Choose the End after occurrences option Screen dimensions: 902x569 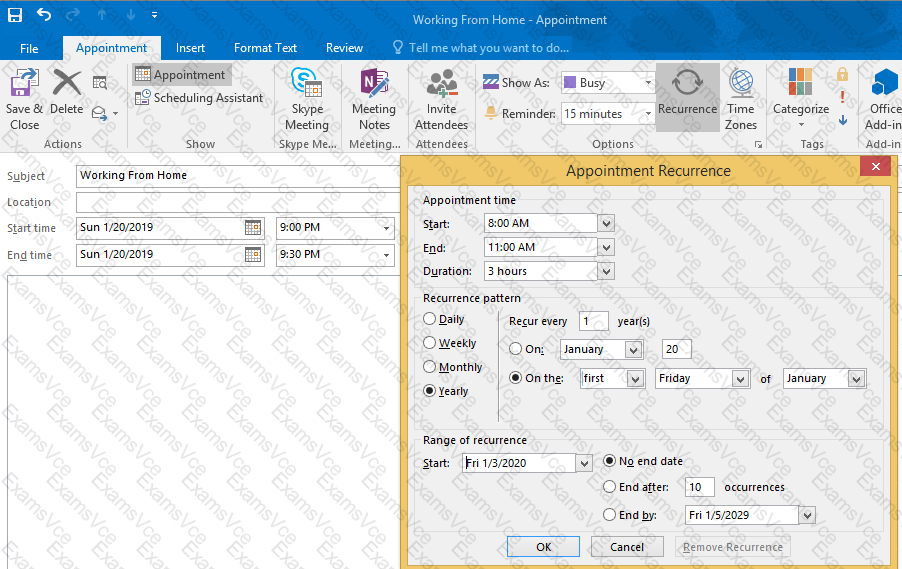click(609, 487)
